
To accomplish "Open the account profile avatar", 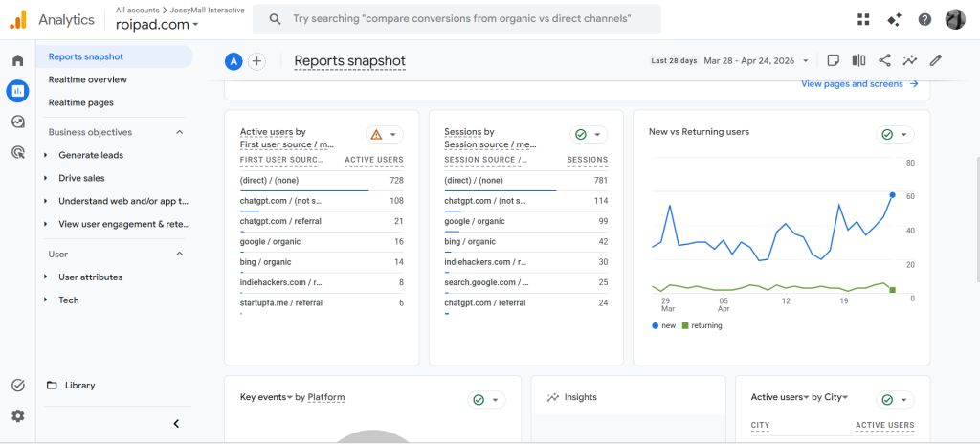I will (956, 19).
